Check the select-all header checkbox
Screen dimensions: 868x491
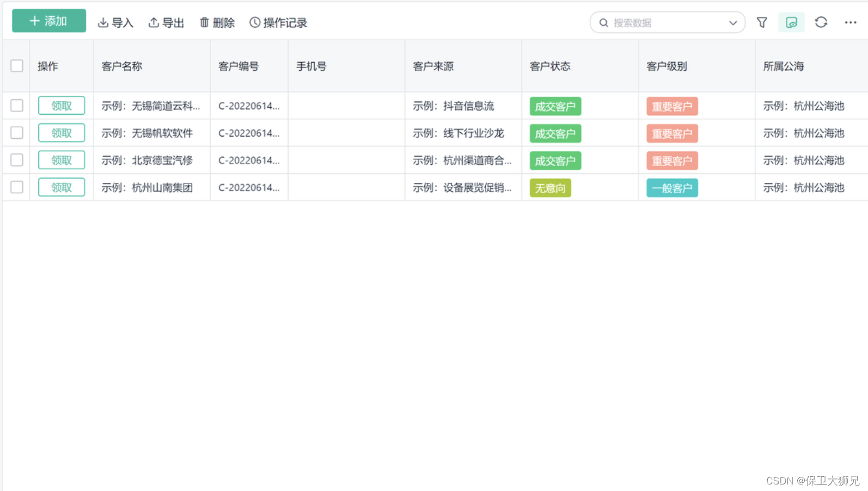click(17, 66)
